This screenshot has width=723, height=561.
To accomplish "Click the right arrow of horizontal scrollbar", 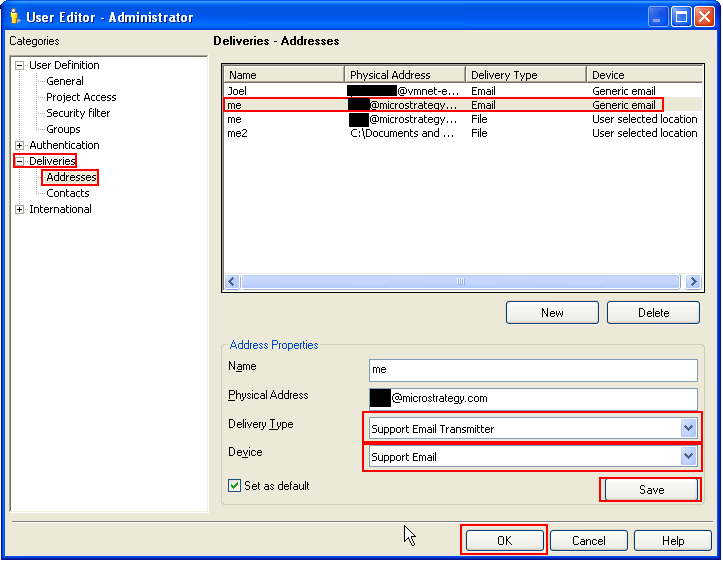I will pos(693,282).
